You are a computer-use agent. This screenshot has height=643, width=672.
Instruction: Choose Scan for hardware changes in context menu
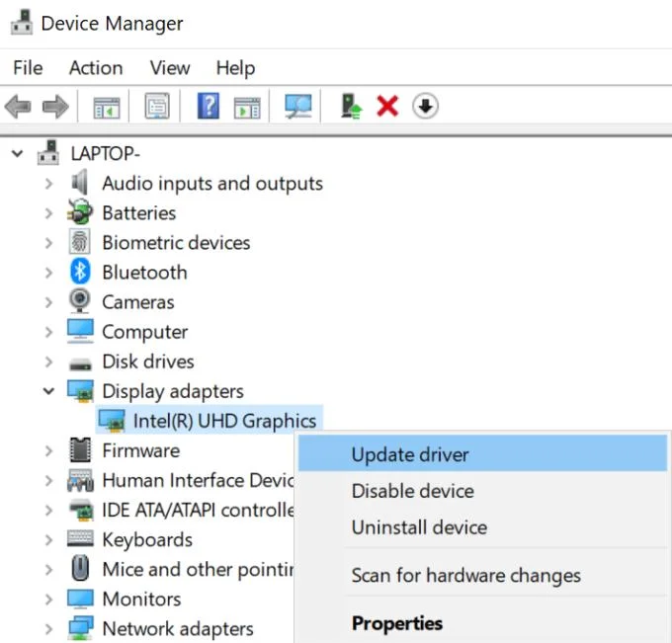click(x=482, y=575)
